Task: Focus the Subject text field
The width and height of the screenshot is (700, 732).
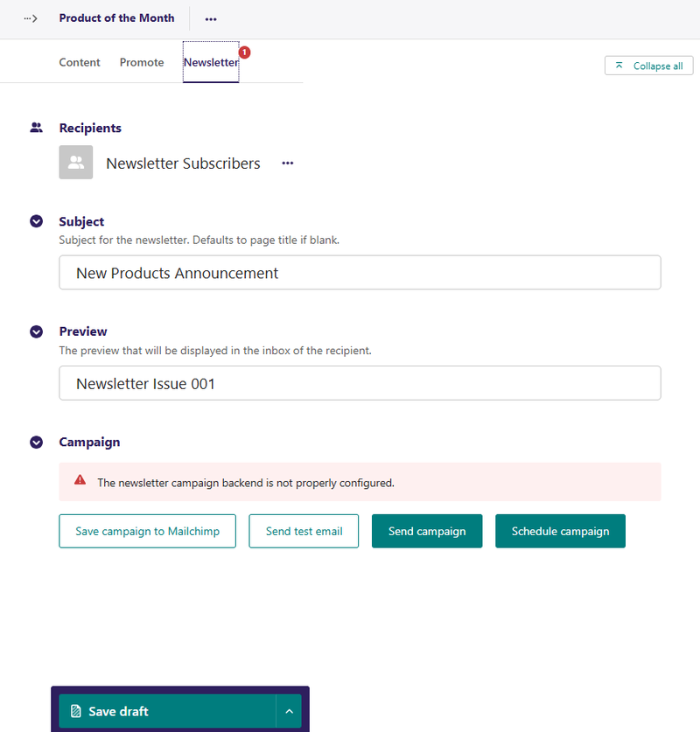Action: [x=360, y=273]
